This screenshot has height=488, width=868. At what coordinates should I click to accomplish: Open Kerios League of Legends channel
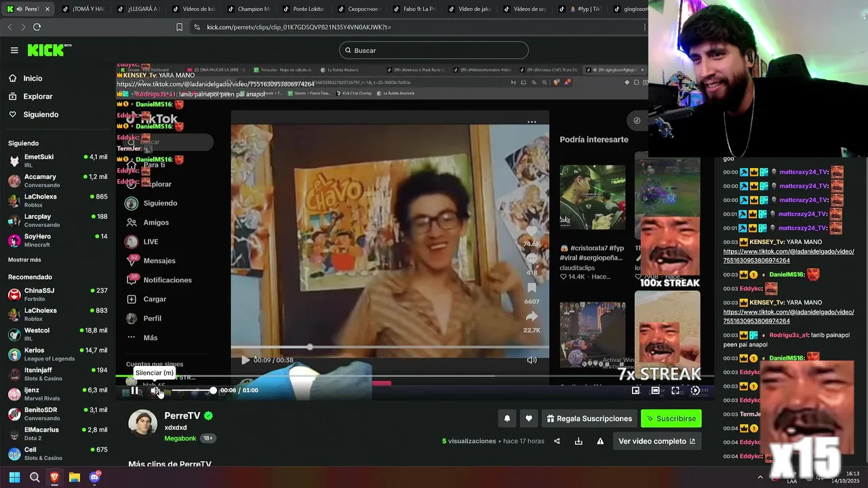click(58, 354)
